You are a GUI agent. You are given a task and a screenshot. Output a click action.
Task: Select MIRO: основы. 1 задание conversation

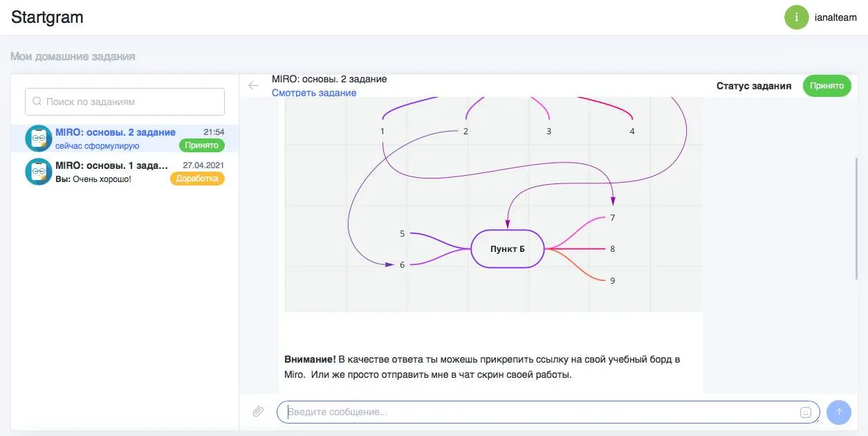(125, 172)
